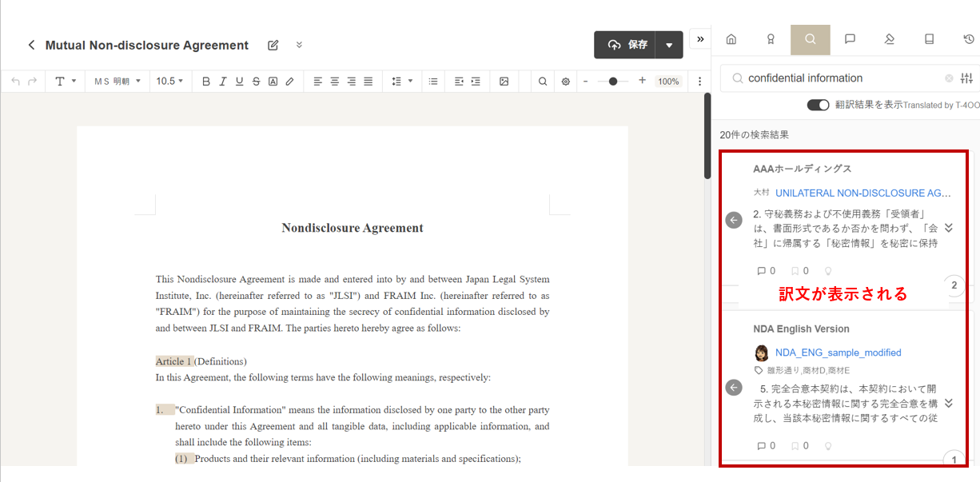Switch to the award ribbon tab
The height and width of the screenshot is (482, 980).
[x=771, y=39]
